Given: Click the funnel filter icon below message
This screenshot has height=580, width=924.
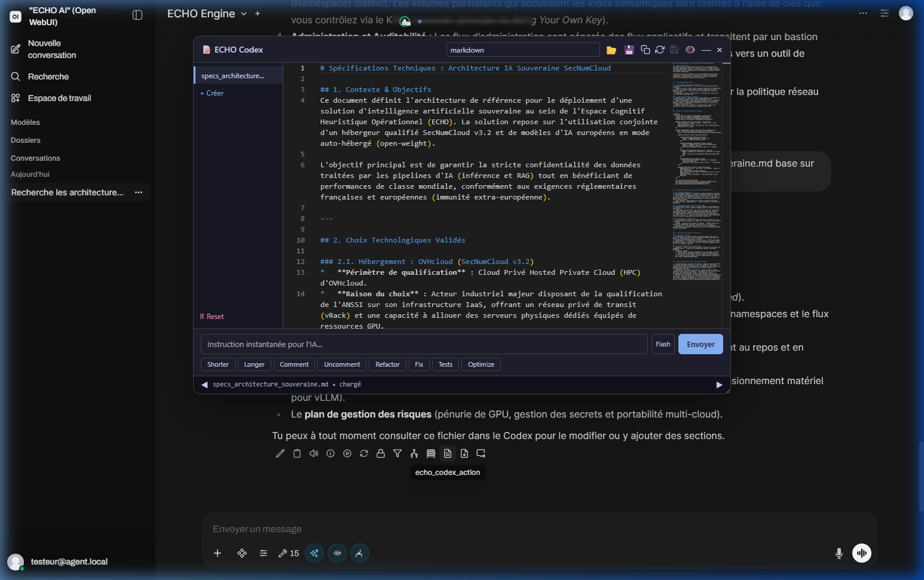Looking at the screenshot, I should click(397, 453).
